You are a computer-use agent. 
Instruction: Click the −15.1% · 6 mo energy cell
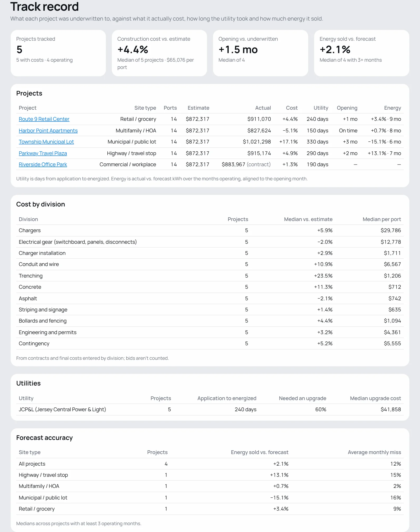[385, 142]
